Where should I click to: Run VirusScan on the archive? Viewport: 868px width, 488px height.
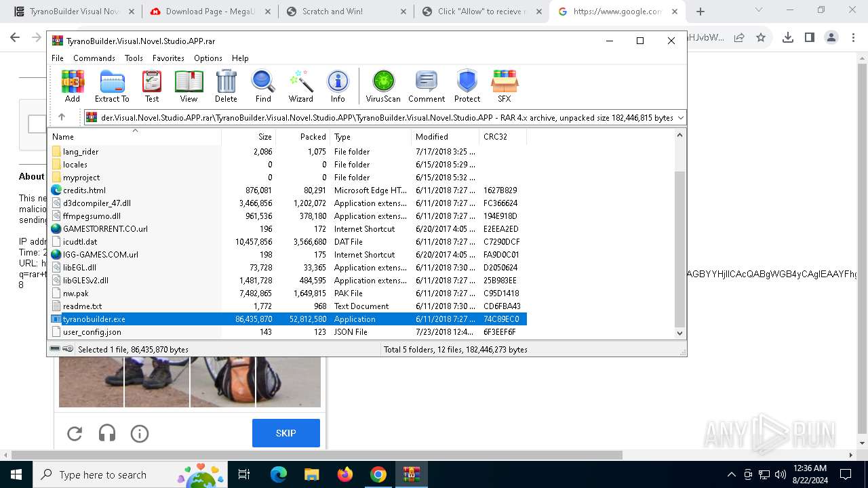(383, 86)
